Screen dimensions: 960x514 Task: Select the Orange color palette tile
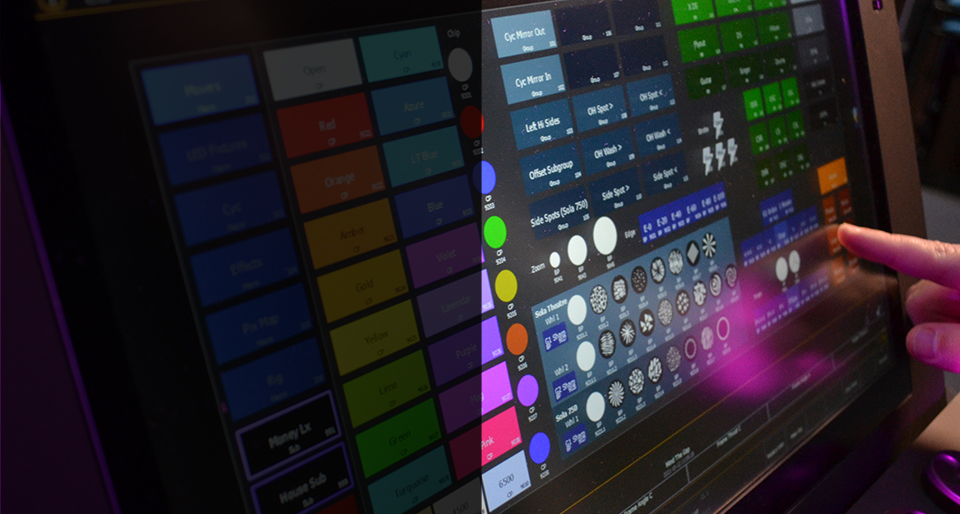pyautogui.click(x=338, y=179)
